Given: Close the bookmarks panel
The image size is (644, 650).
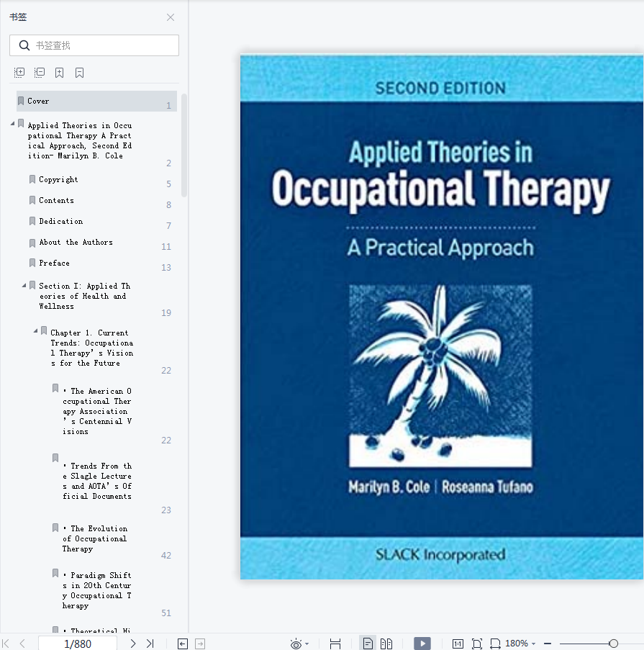Looking at the screenshot, I should [171, 17].
